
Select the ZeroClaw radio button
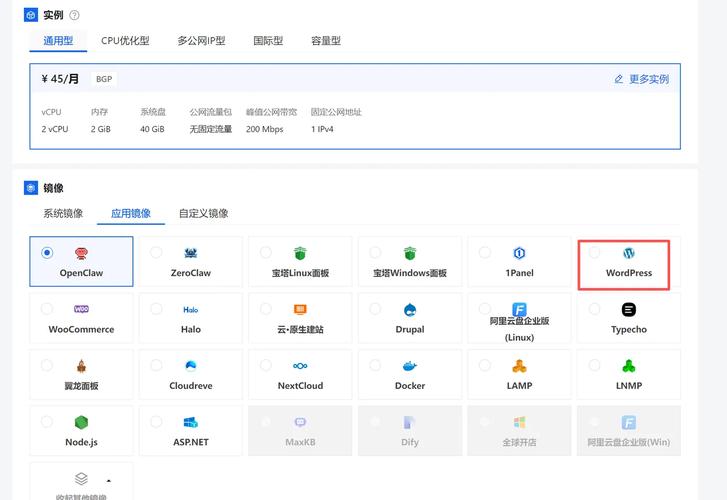(156, 252)
